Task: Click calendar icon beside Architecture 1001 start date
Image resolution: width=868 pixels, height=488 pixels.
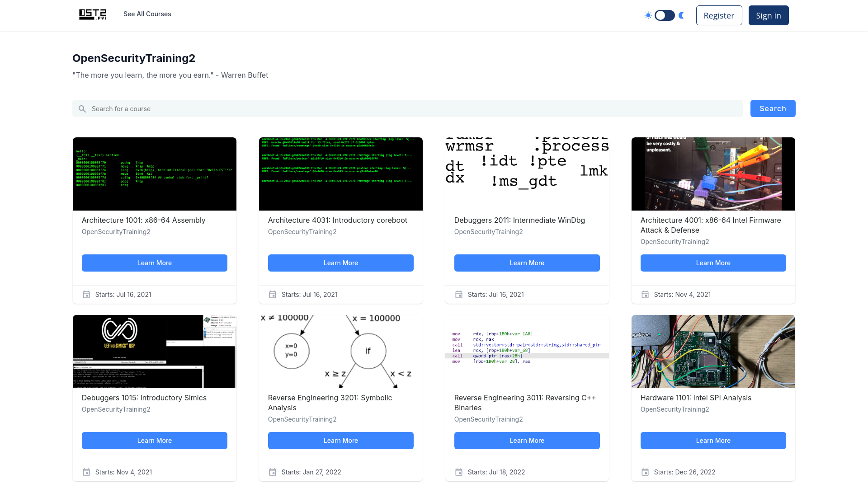Action: point(86,295)
